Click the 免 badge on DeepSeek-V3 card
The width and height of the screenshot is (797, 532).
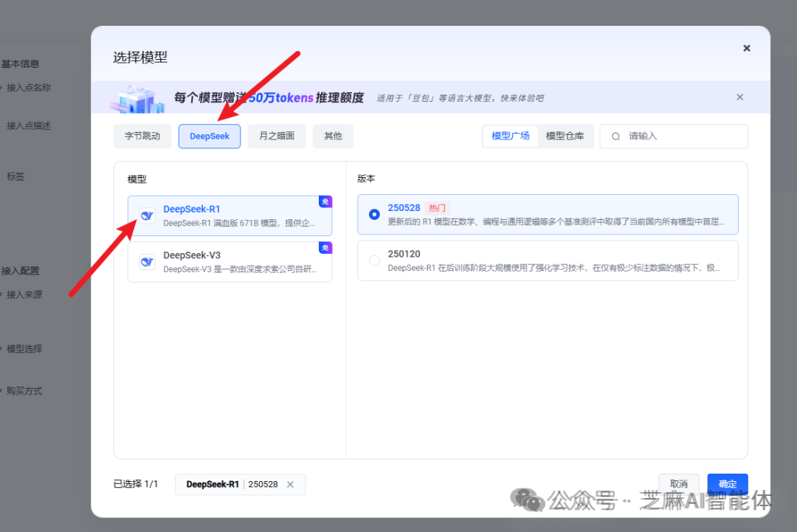coord(325,247)
